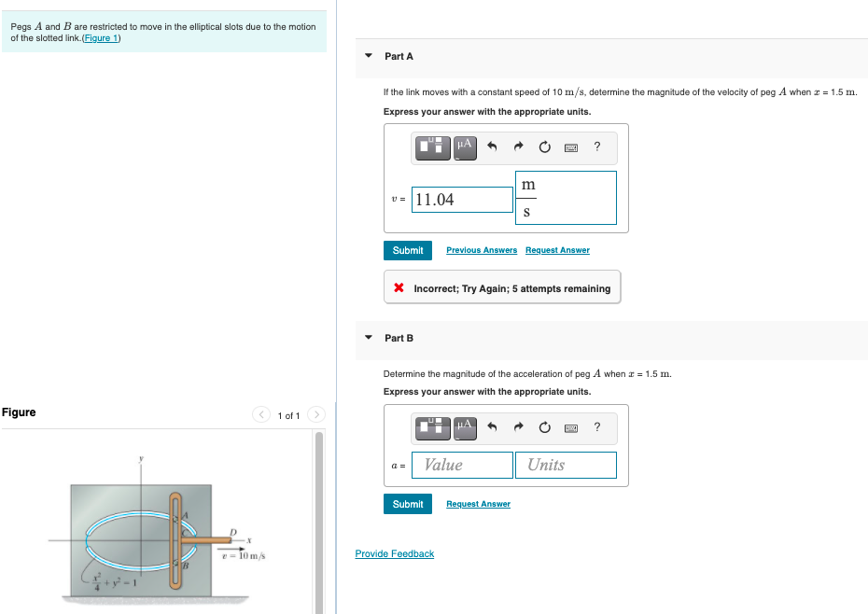This screenshot has height=614, width=868.
Task: Open the Provide Feedback link
Action: (394, 553)
